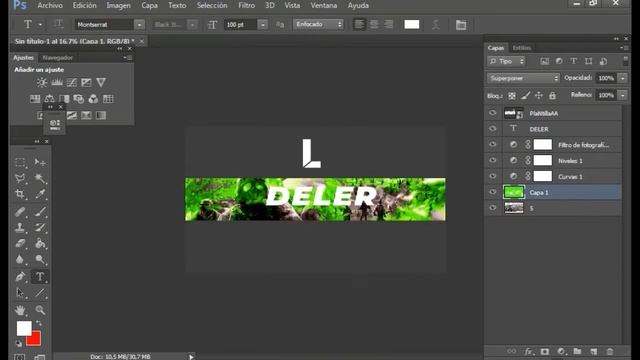Select the Brush tool
Viewport: 640px width, 360px height.
coord(40,212)
